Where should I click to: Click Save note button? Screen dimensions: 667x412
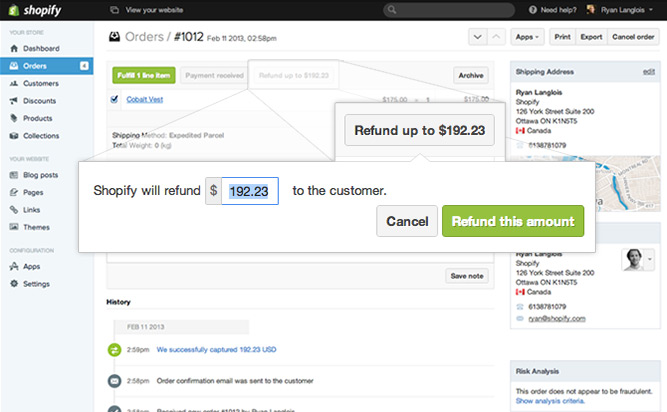467,276
